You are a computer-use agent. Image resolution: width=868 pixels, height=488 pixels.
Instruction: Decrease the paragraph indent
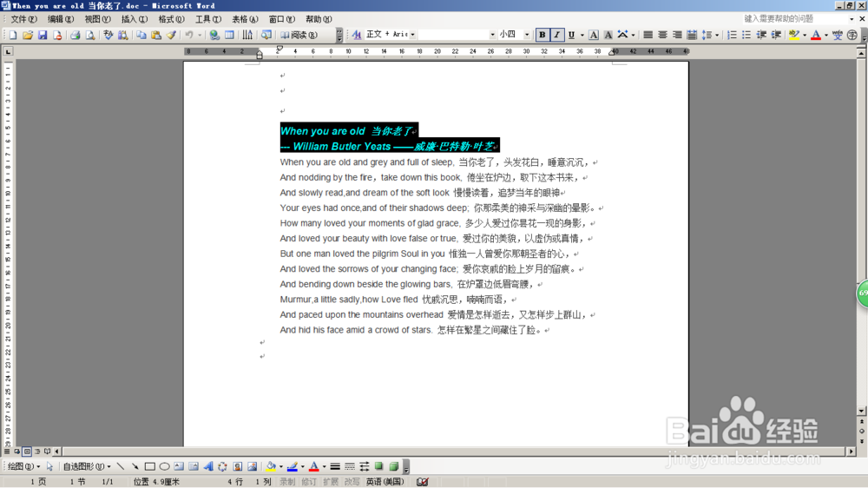(761, 35)
